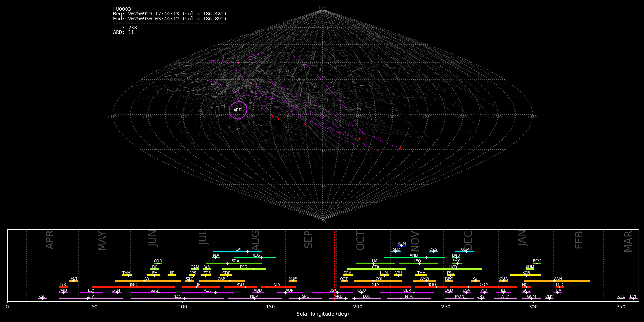This screenshot has height=322, width=644.
Task: Click the QUA shower label
Action: pyautogui.click(x=504, y=279)
